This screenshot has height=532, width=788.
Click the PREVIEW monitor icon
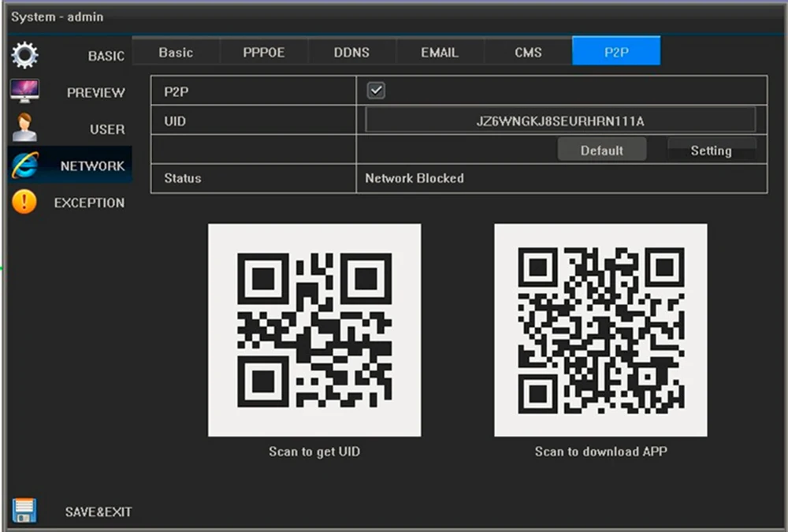[x=24, y=91]
